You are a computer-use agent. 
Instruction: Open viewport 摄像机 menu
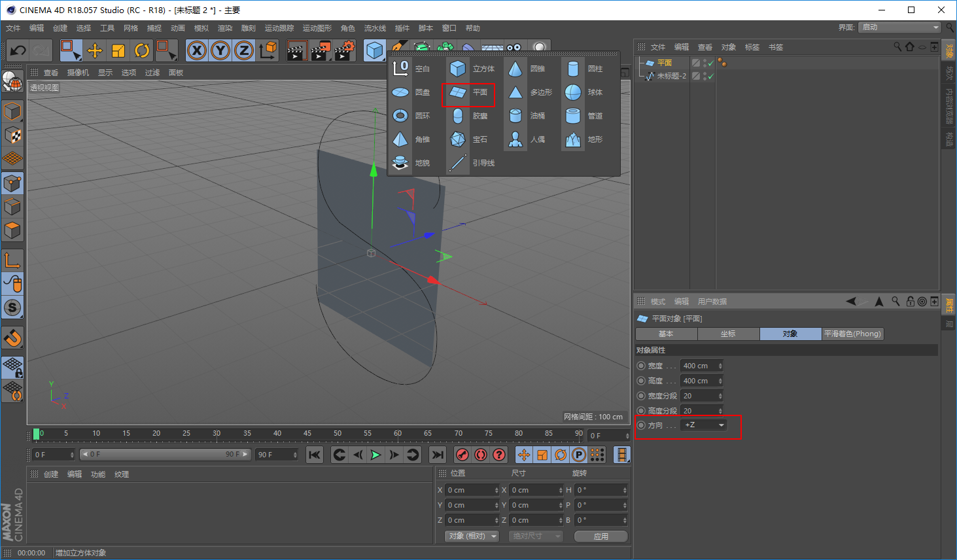78,73
